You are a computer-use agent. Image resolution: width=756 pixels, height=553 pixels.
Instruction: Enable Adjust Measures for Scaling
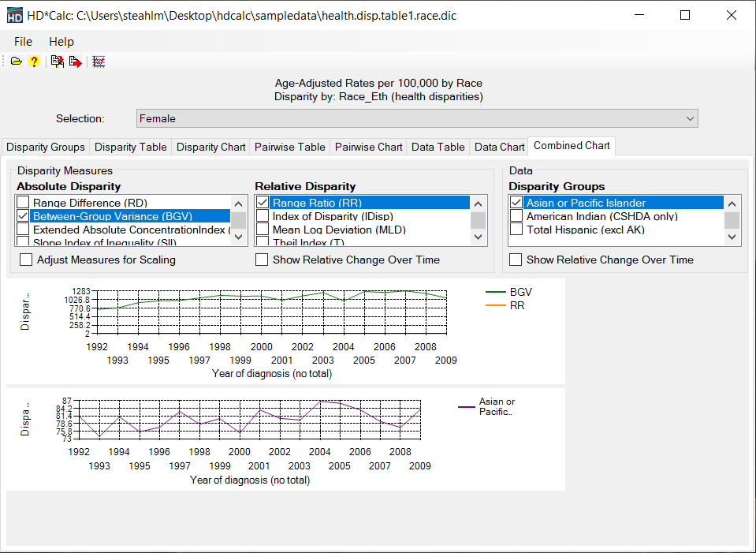coord(26,260)
